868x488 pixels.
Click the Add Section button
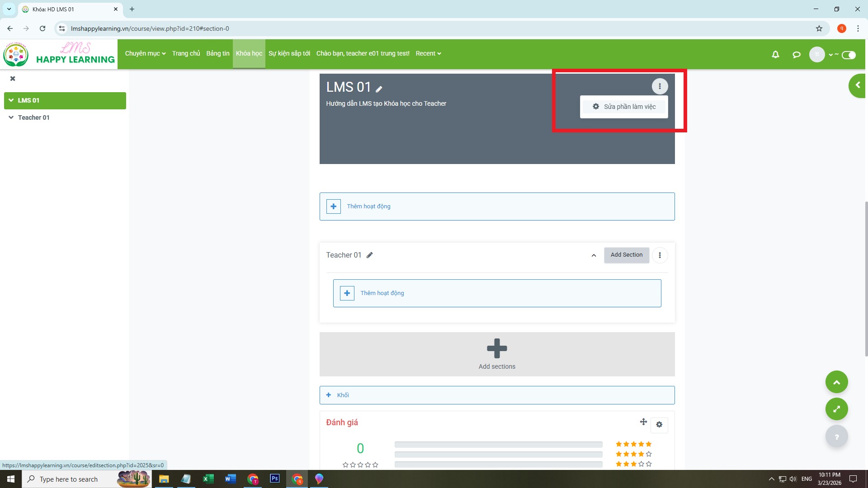click(626, 255)
